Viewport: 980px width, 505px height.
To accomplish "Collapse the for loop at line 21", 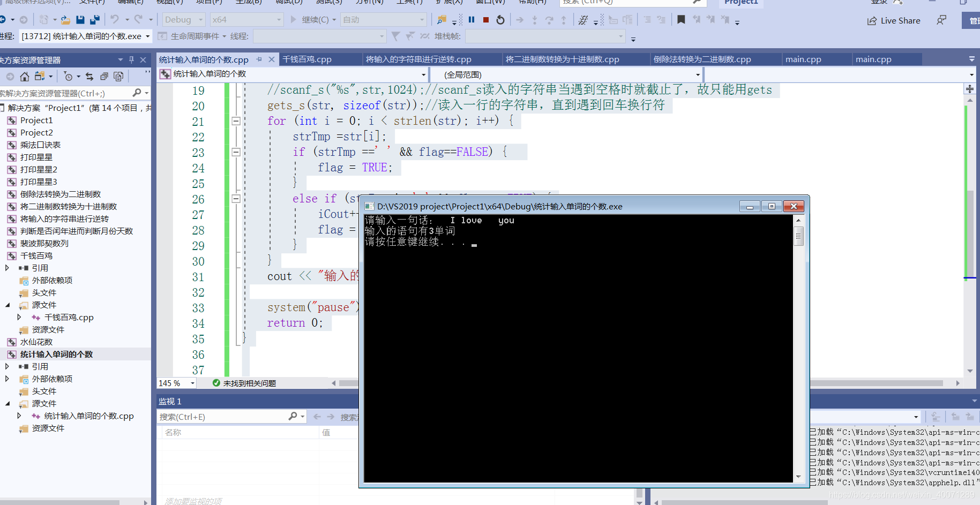I will pos(236,121).
